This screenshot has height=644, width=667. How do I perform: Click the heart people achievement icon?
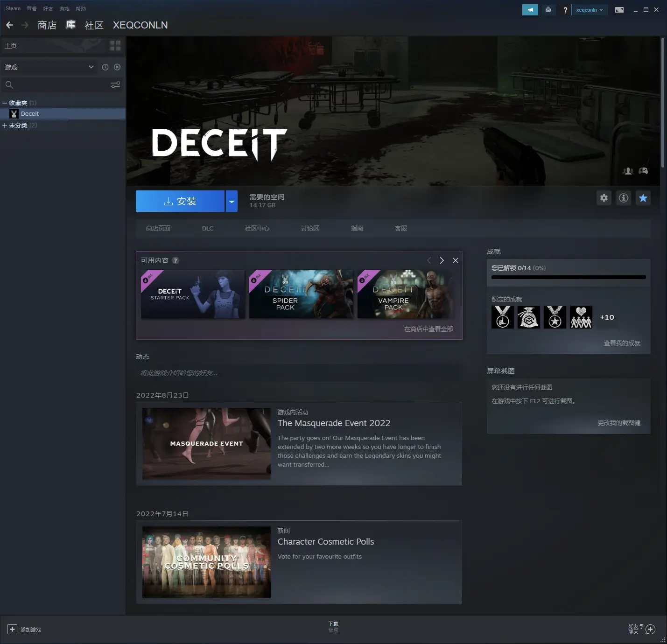(581, 317)
